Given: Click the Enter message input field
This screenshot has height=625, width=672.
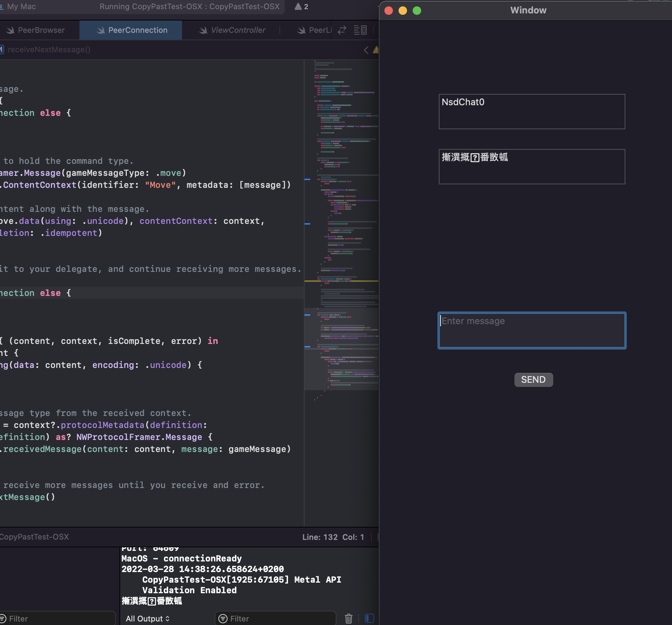Looking at the screenshot, I should 532,331.
